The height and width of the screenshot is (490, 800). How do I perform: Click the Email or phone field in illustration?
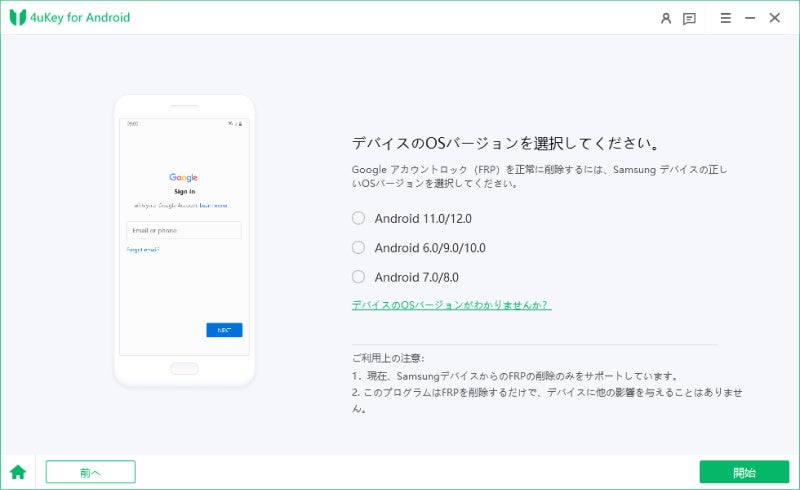pos(184,230)
